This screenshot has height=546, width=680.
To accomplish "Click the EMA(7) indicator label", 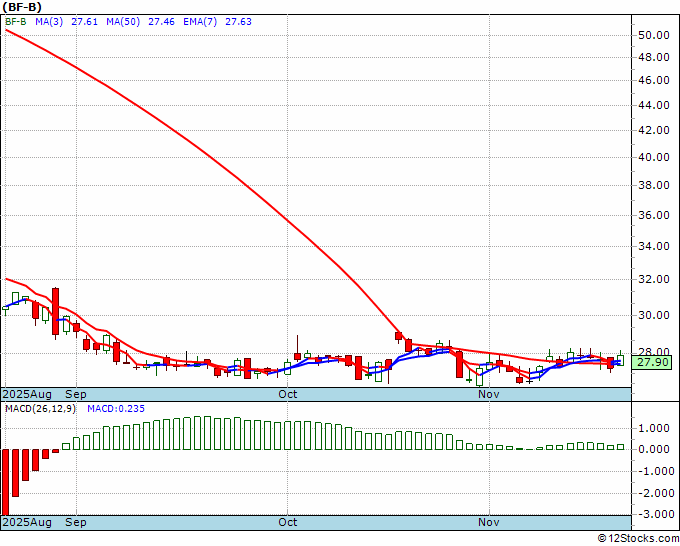I will click(x=200, y=22).
